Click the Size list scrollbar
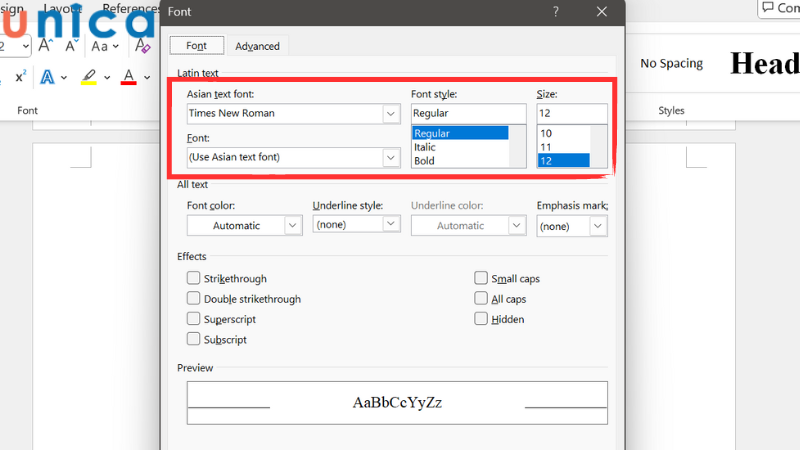 pos(598,146)
